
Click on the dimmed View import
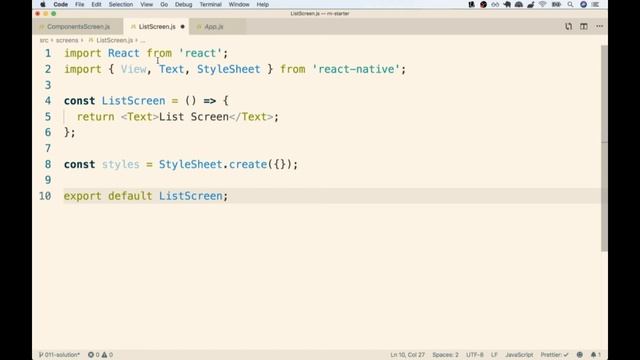coord(133,69)
